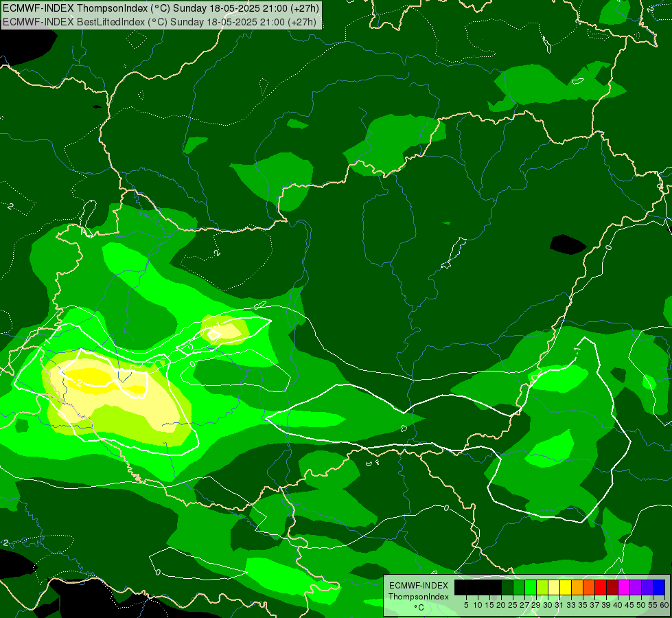
Task: Select the medium green 25–27 legend swatch
Action: point(518,588)
